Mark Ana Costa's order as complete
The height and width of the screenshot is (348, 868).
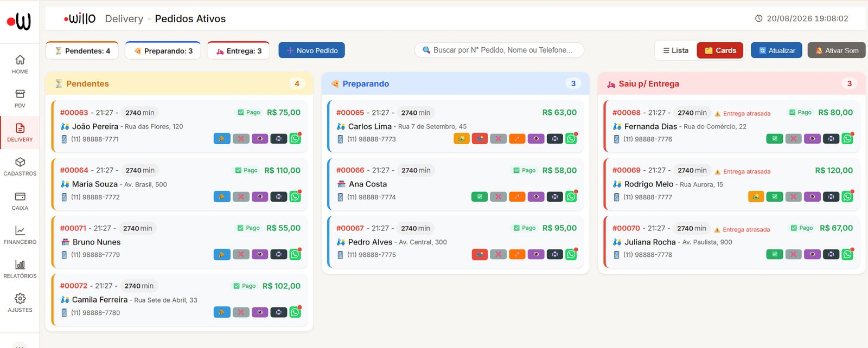pyautogui.click(x=480, y=197)
